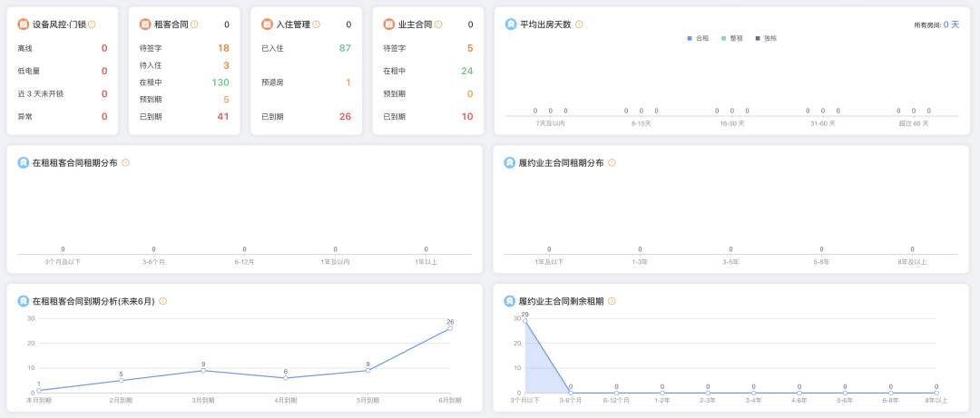Open info tooltip next to 租客合同
The width and height of the screenshot is (980, 418).
tap(194, 24)
